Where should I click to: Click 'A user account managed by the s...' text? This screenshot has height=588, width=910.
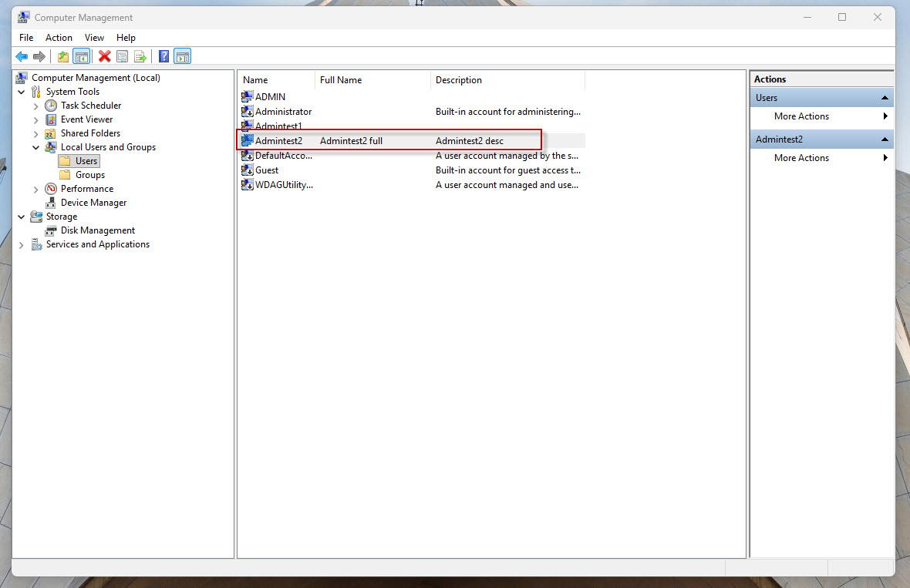507,156
